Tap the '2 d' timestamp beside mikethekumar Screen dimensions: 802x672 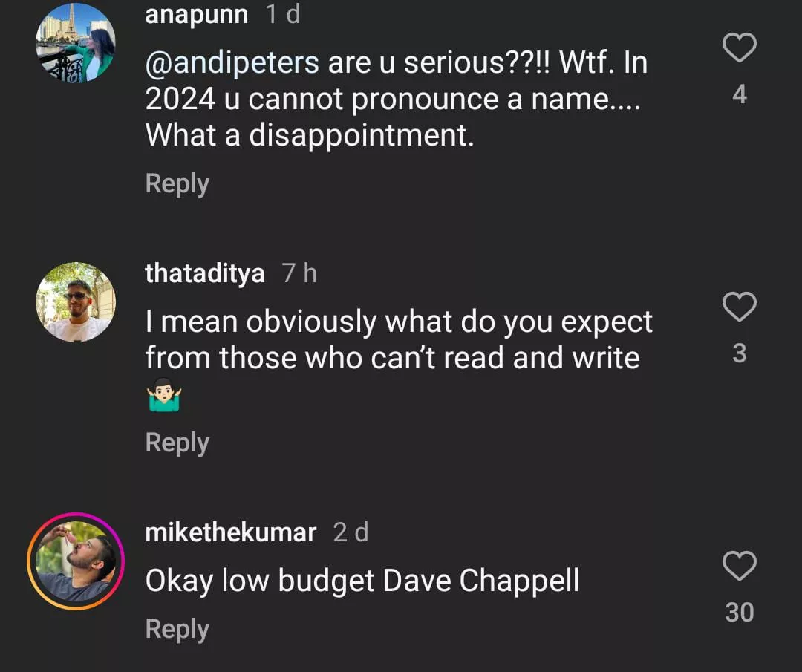(x=351, y=532)
